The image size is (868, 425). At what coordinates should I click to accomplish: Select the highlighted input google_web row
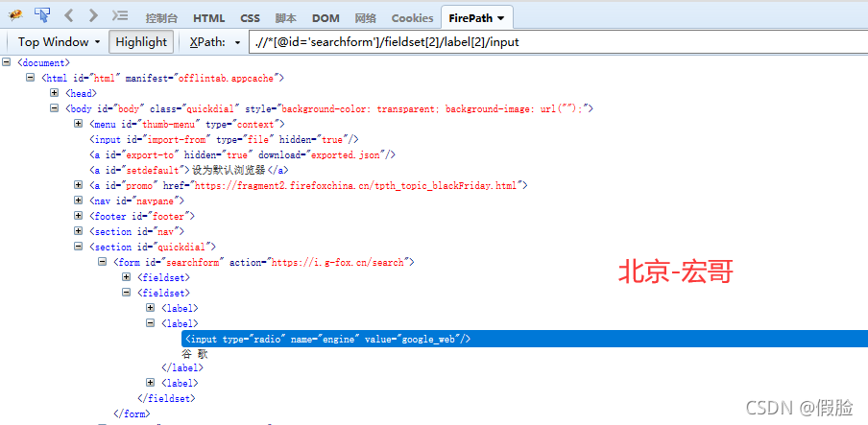click(x=525, y=339)
